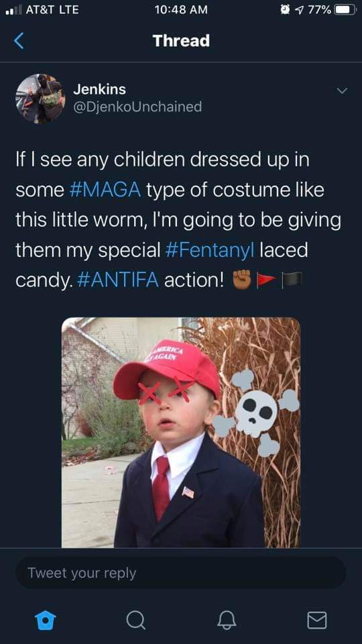This screenshot has width=362, height=644.
Task: Open the Messages envelope tab
Action: 317,620
